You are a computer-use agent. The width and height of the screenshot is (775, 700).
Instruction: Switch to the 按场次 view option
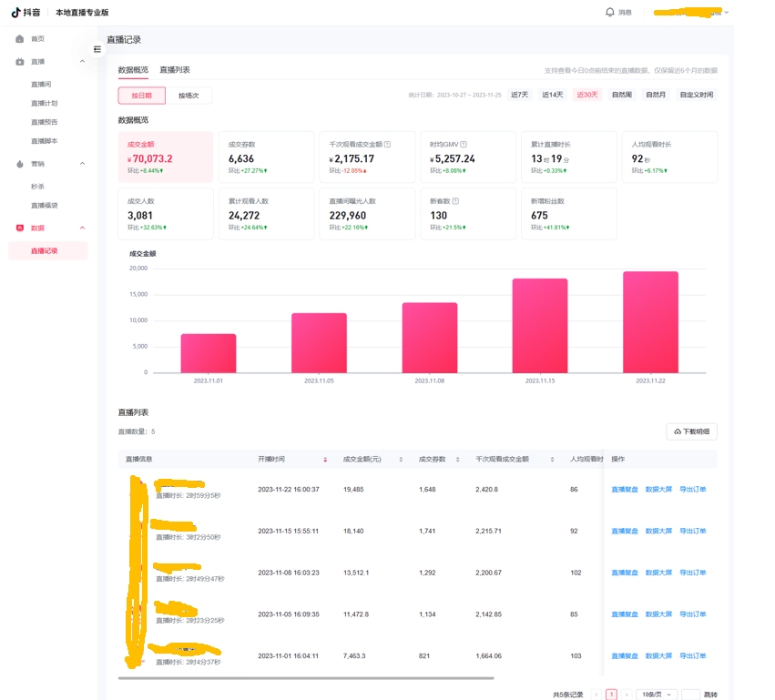coord(189,96)
